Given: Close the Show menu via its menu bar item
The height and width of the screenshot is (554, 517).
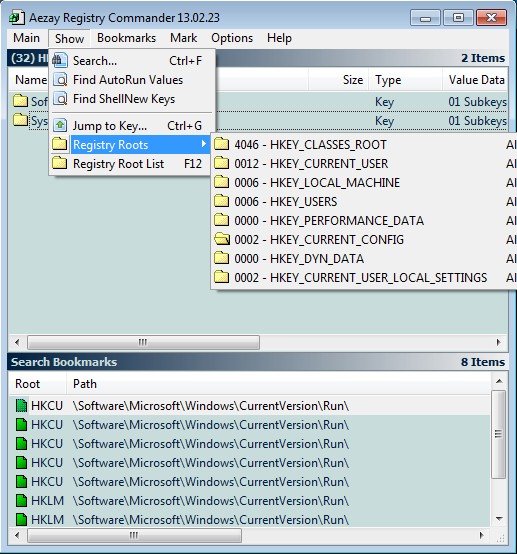Looking at the screenshot, I should point(69,38).
